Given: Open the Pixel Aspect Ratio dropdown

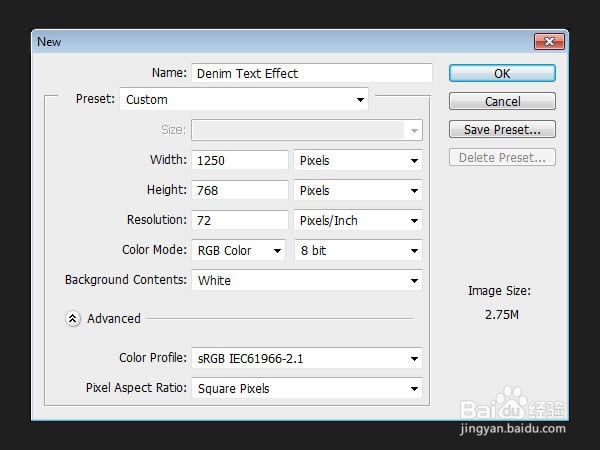Looking at the screenshot, I should click(x=307, y=388).
